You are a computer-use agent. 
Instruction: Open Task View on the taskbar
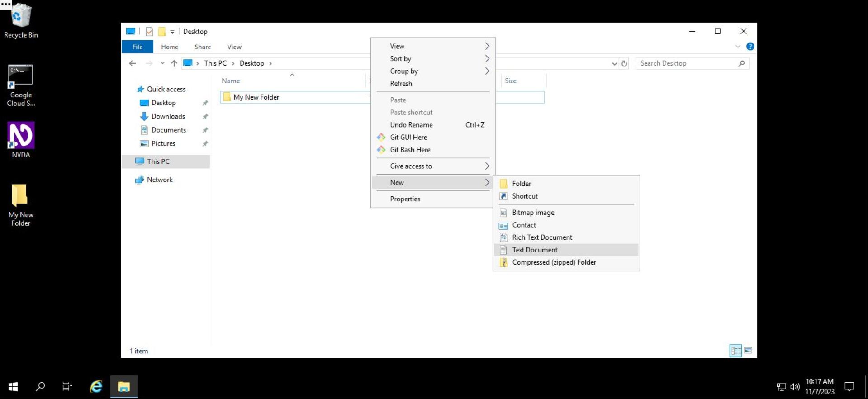pos(67,387)
